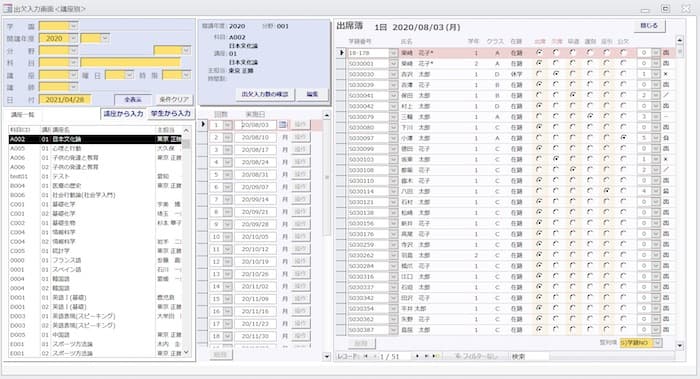Click scroll-up arrow of attendance sheet scrollbar
The height and width of the screenshot is (379, 700).
coord(679,41)
